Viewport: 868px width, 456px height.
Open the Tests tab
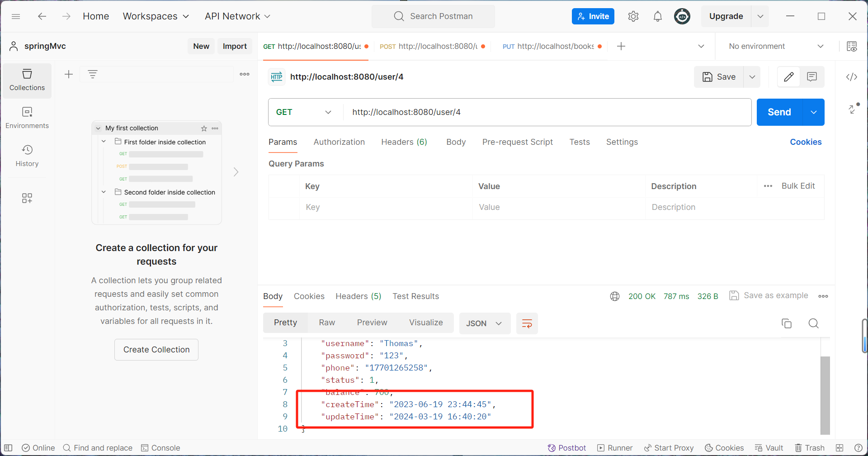pyautogui.click(x=580, y=142)
